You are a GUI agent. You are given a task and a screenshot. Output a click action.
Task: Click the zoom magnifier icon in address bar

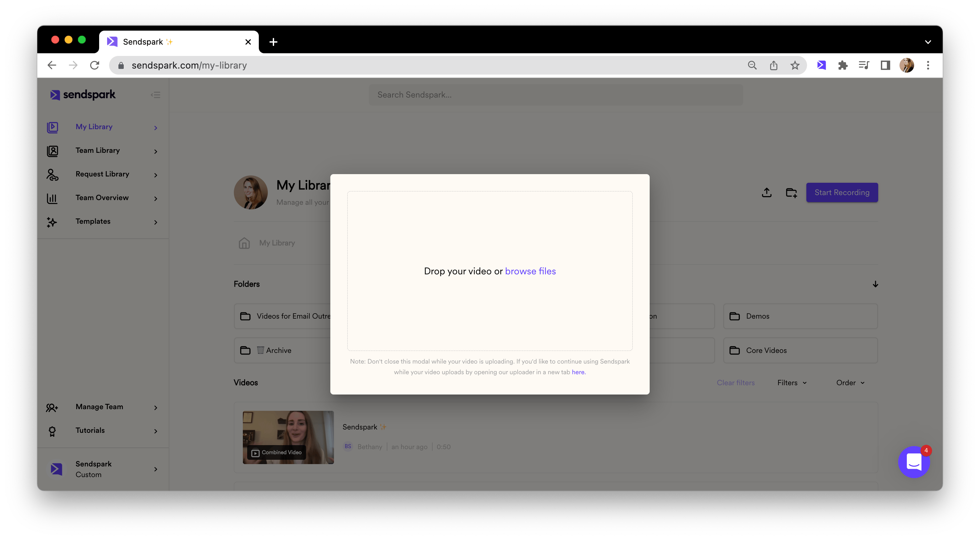click(752, 66)
